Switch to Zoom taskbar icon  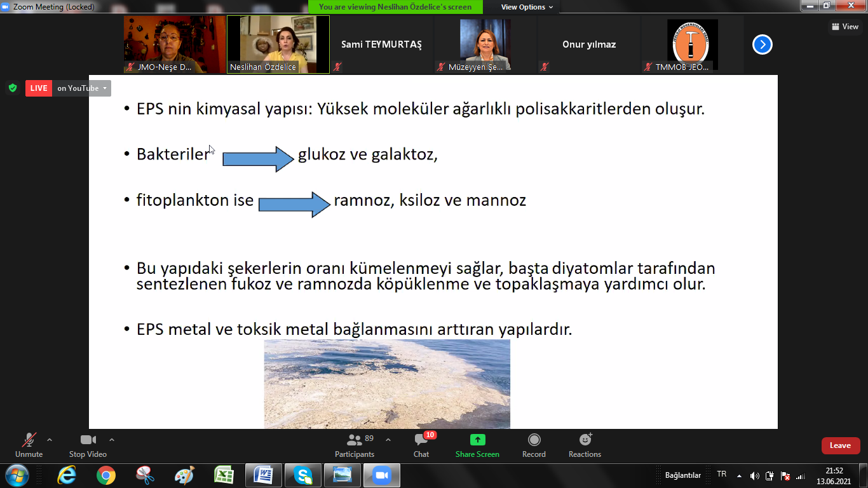[381, 475]
